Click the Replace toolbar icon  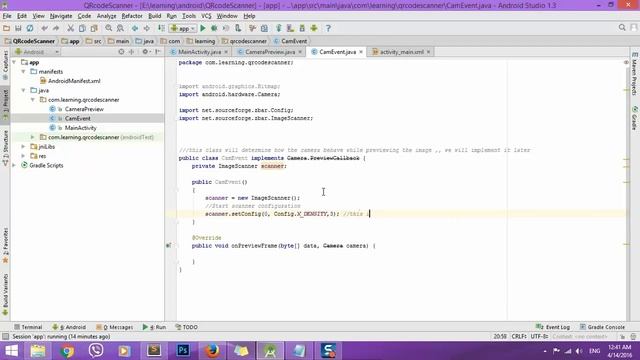coord(120,28)
